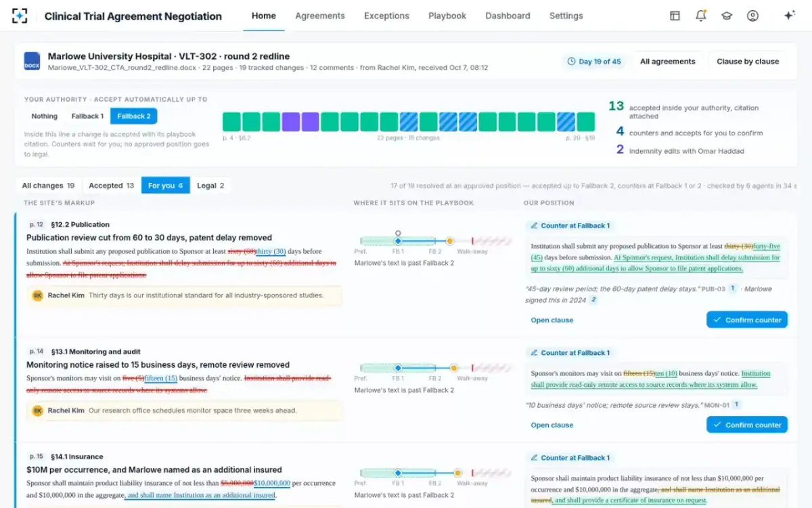Open citation badge 1 next to MON-01
The image size is (812, 508).
737,404
